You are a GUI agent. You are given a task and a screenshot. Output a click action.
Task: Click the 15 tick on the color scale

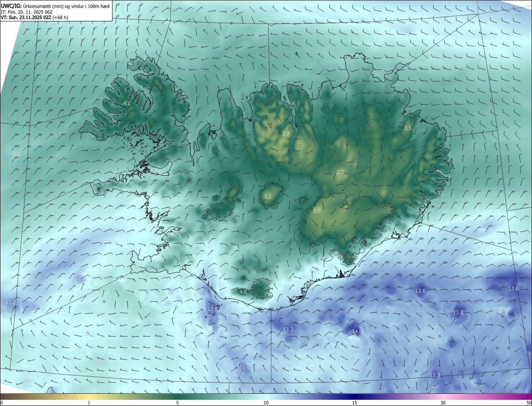[355, 403]
